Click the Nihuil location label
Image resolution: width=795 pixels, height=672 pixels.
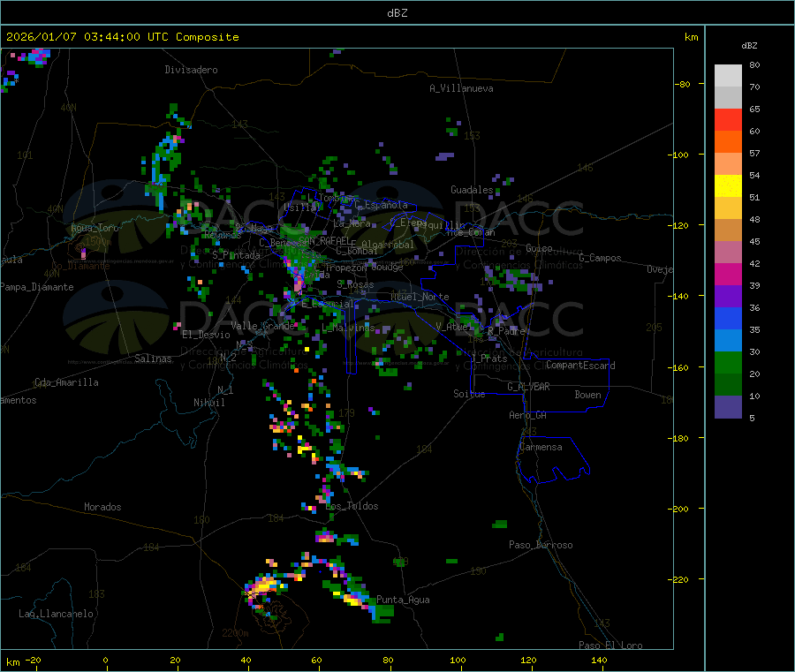[208, 403]
